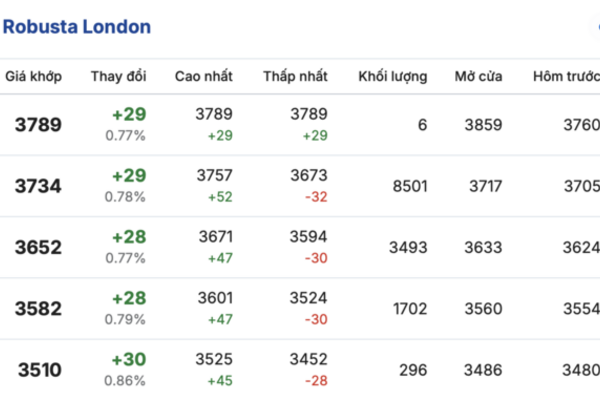Image resolution: width=600 pixels, height=400 pixels.
Task: Select the 3859 opening price cell
Action: pyautogui.click(x=483, y=125)
